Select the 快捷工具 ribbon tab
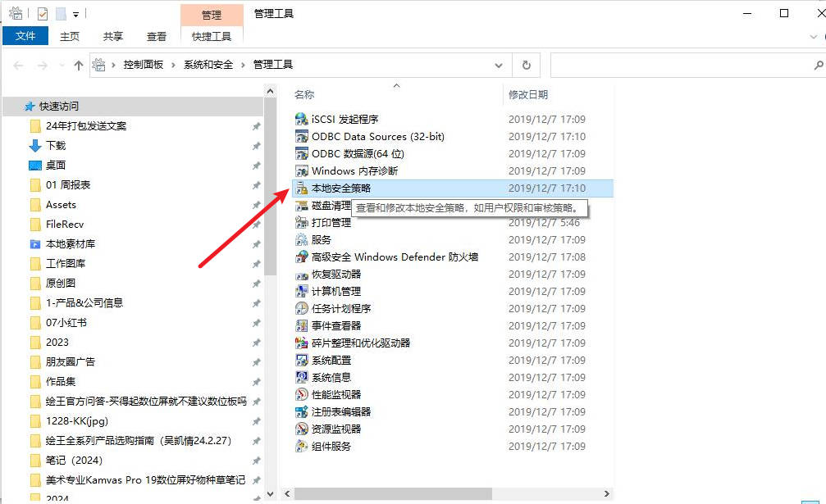The image size is (826, 504). (212, 36)
